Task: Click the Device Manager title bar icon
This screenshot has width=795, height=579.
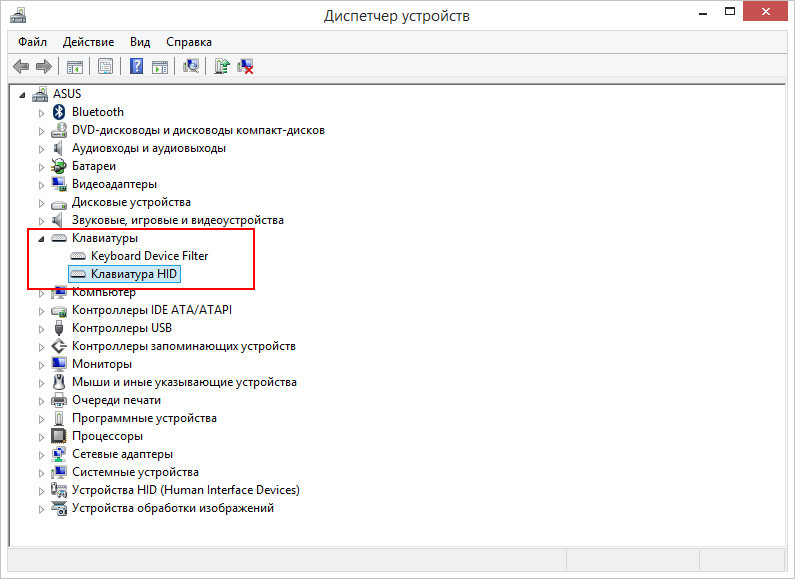Action: point(18,16)
